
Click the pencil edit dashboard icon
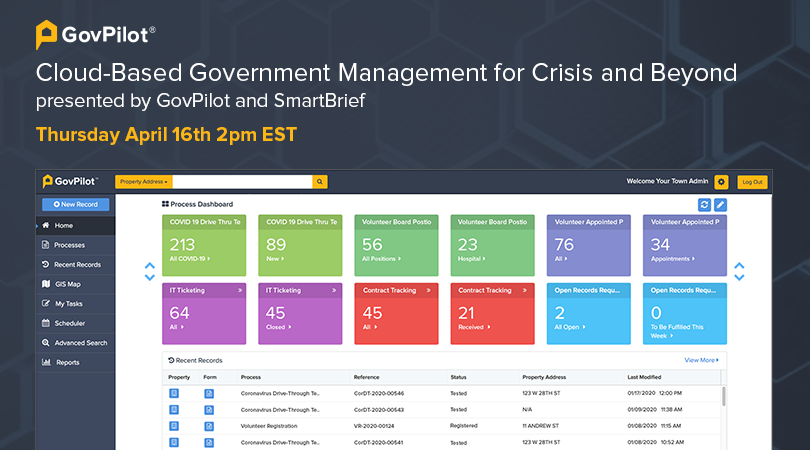tap(720, 205)
